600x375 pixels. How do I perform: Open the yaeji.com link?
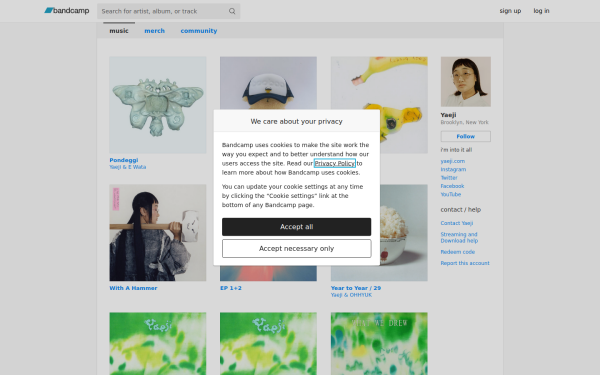(453, 161)
